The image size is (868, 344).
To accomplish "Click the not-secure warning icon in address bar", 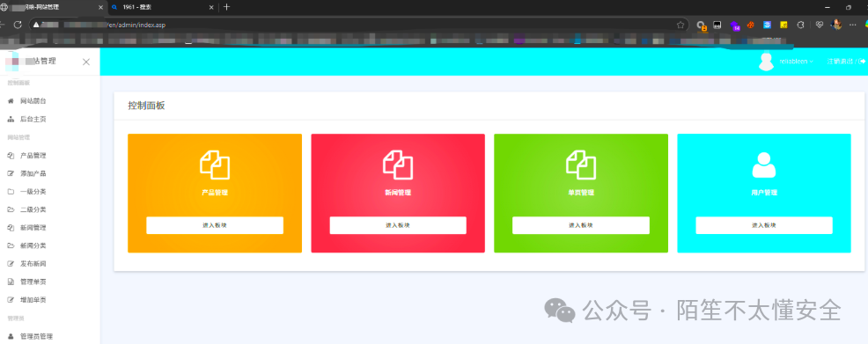I will point(36,25).
